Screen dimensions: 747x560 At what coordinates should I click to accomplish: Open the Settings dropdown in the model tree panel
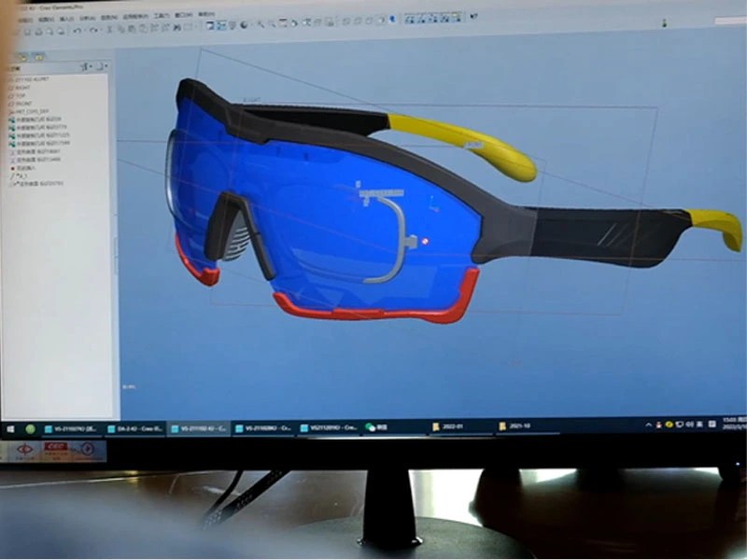tap(104, 66)
